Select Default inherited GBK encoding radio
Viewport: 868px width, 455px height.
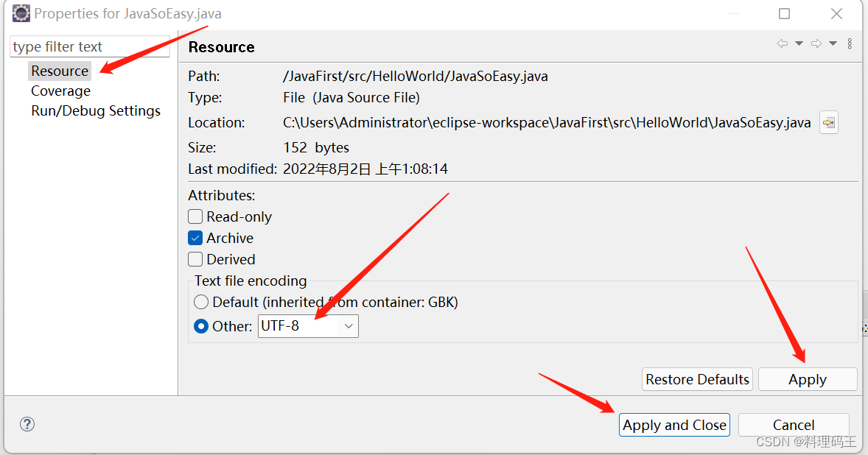201,302
